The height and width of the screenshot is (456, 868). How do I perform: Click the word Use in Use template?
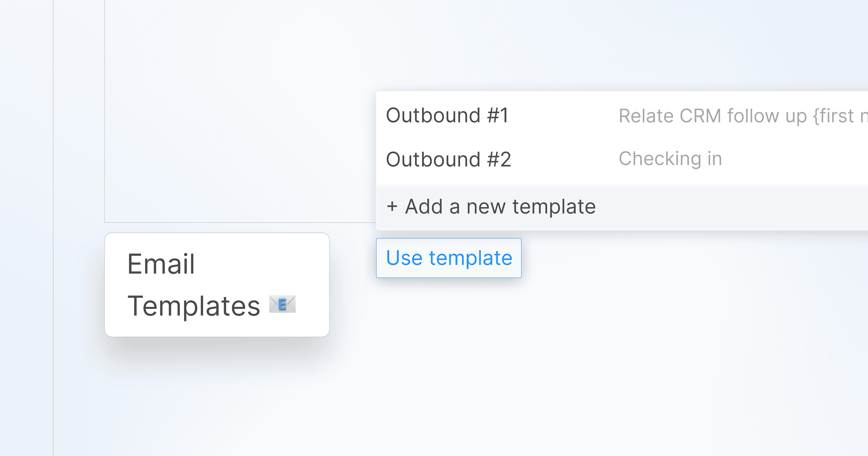tap(404, 258)
